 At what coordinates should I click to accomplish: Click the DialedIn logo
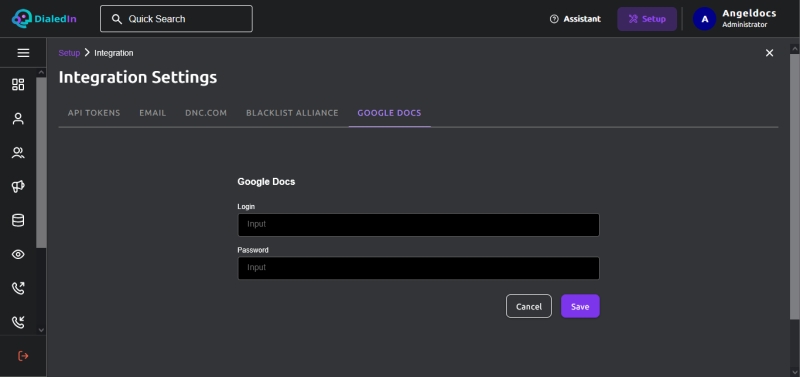(44, 19)
